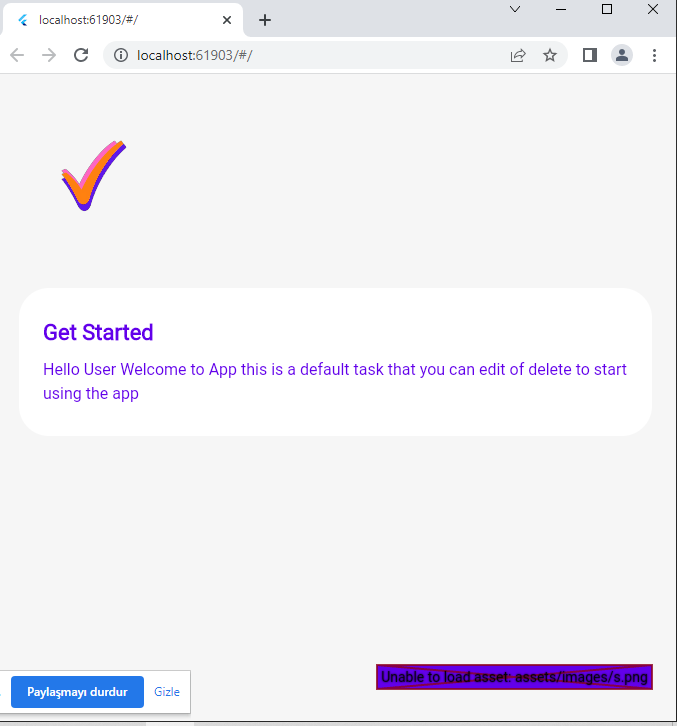Screen dimensions: 677x726
Task: Click the browser forward arrow
Action: tap(49, 55)
